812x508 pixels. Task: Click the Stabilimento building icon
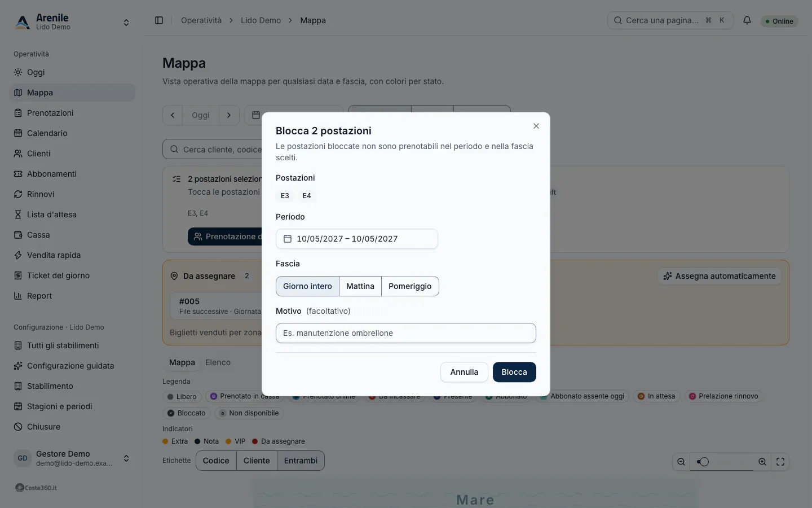coord(18,386)
